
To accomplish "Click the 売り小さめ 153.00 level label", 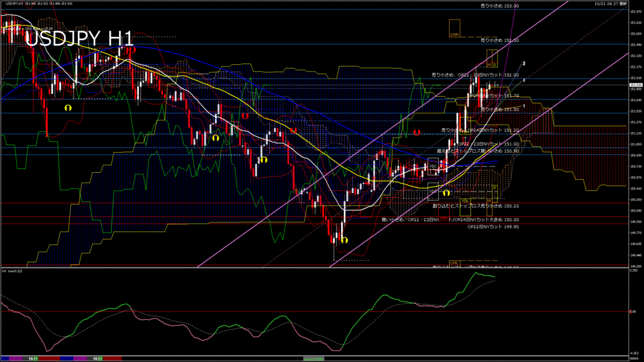I will 499,5.
